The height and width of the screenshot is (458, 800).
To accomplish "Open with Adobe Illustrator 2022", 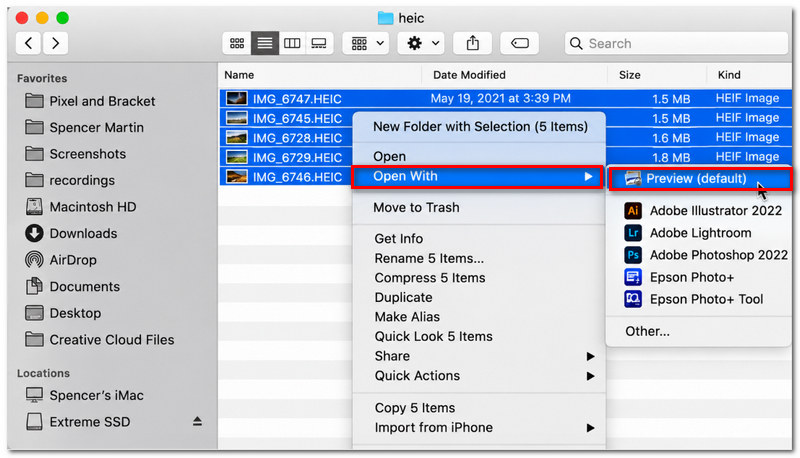I will point(703,211).
